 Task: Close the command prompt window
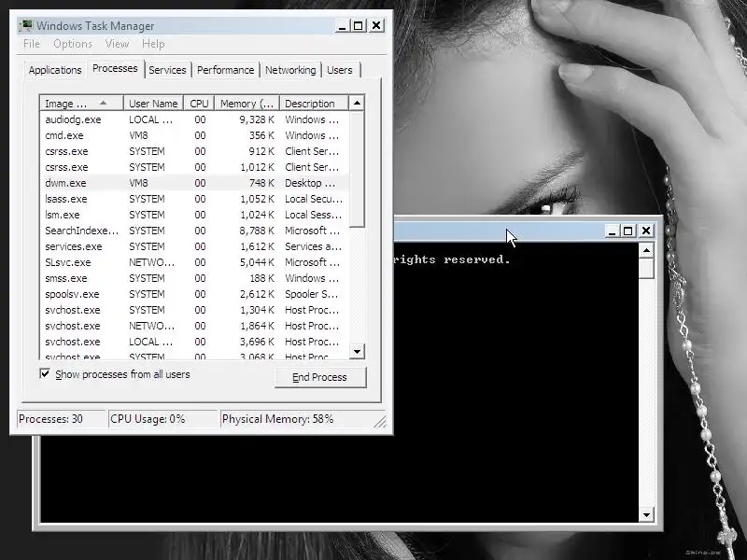pyautogui.click(x=646, y=231)
